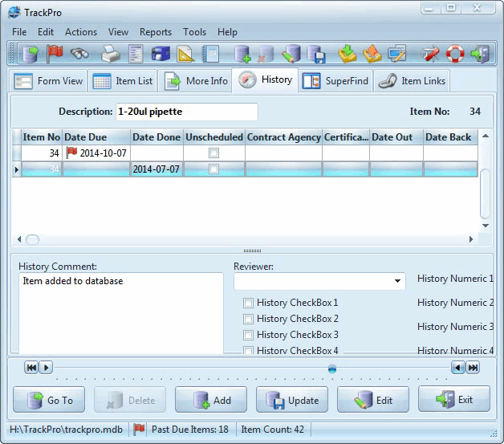Click the record navigation slider handle

tap(332, 369)
